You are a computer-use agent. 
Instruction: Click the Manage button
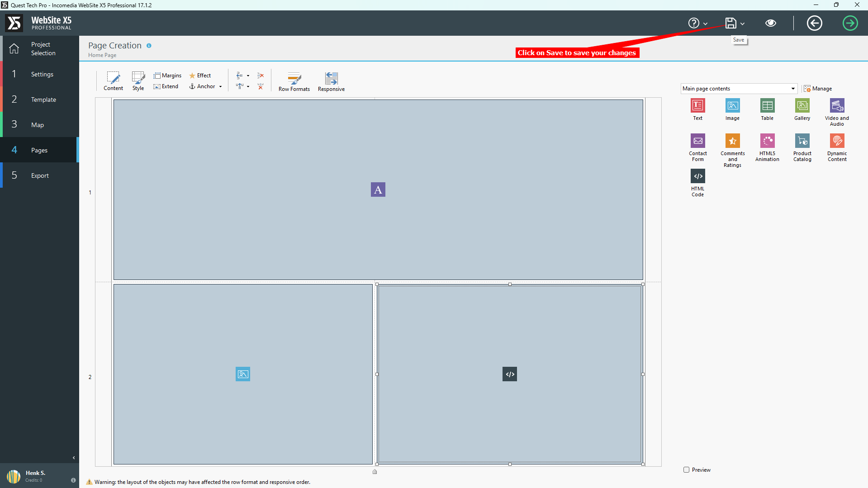pos(818,89)
